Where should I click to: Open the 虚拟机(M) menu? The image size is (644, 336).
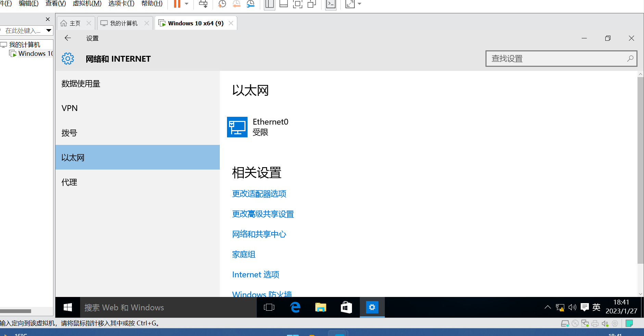point(87,3)
